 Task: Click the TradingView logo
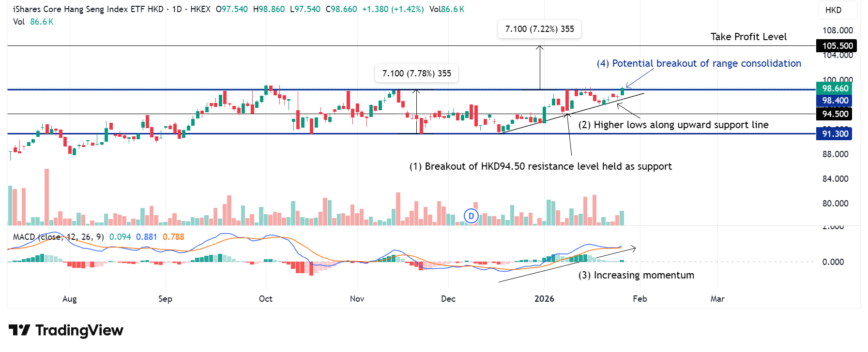pyautogui.click(x=66, y=330)
